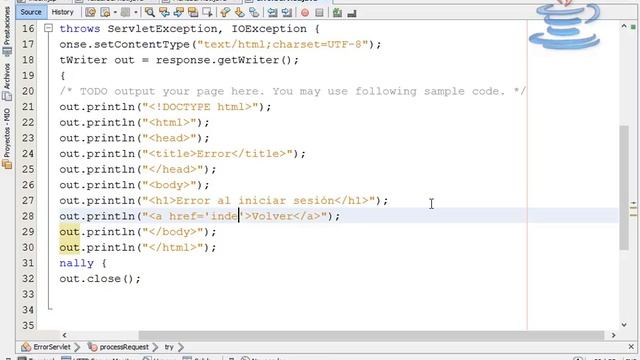Shift the line left
The height and width of the screenshot is (360, 640).
point(272,13)
